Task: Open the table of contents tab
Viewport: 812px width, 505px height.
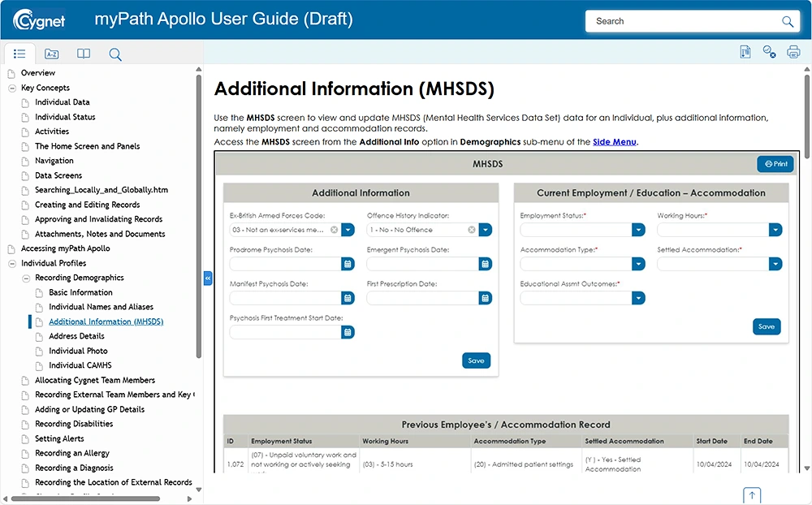Action: tap(20, 54)
